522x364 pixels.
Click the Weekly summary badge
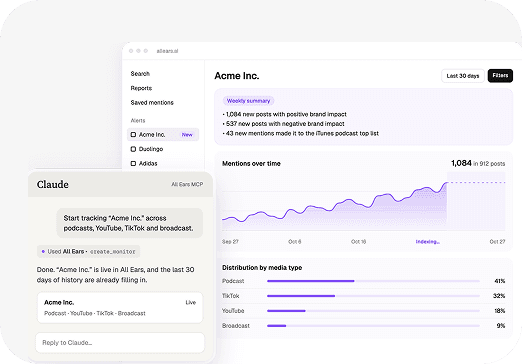(248, 101)
